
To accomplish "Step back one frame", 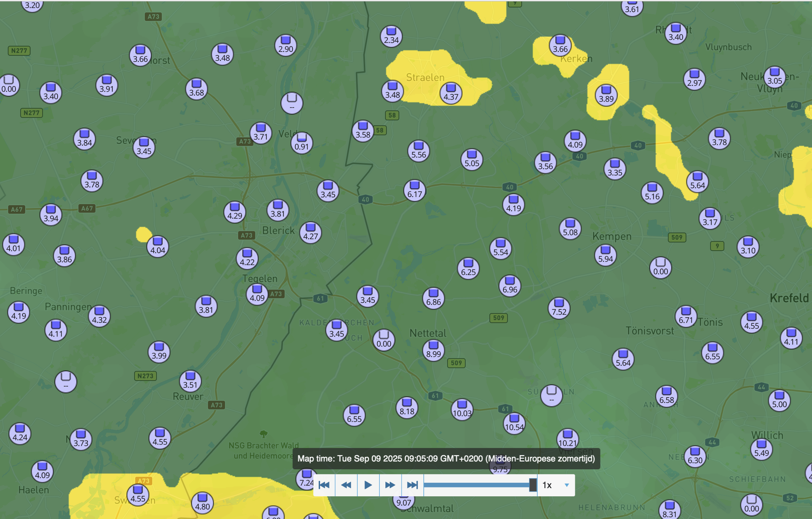I will (x=346, y=485).
